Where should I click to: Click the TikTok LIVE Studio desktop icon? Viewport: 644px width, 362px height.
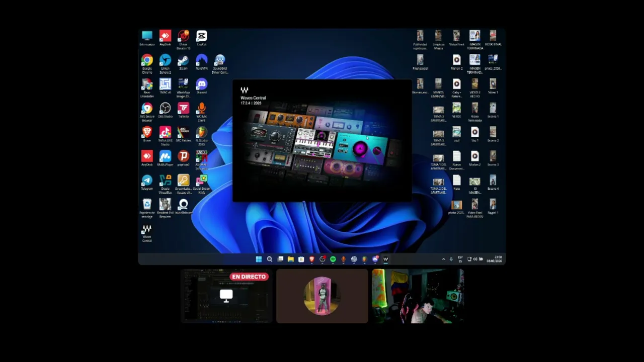tap(165, 136)
